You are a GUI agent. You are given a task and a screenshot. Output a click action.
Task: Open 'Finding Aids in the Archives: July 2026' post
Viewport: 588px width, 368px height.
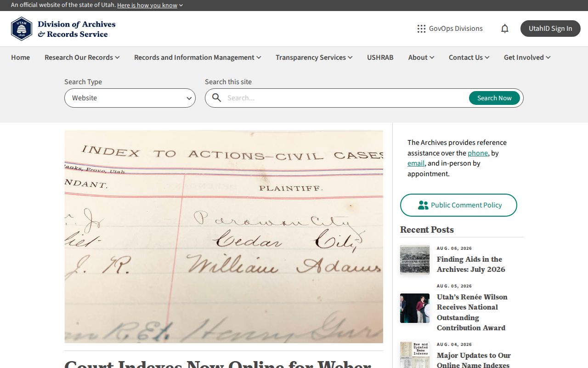(471, 264)
